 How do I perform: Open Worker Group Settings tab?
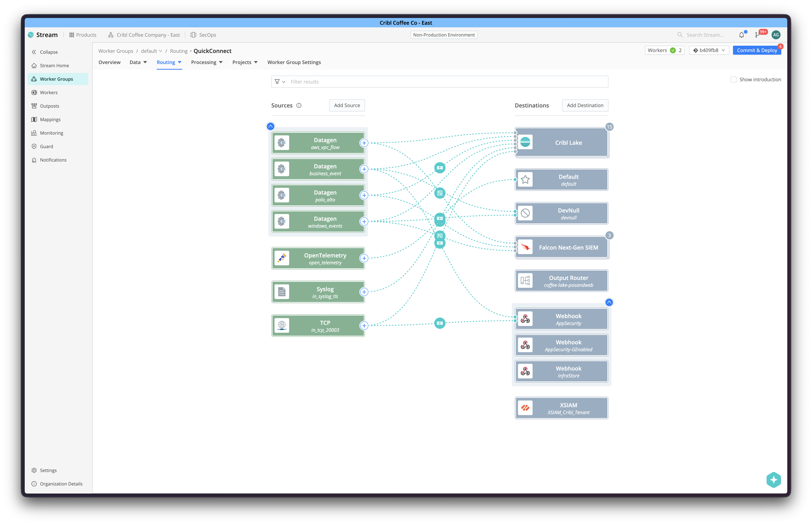[x=294, y=62]
